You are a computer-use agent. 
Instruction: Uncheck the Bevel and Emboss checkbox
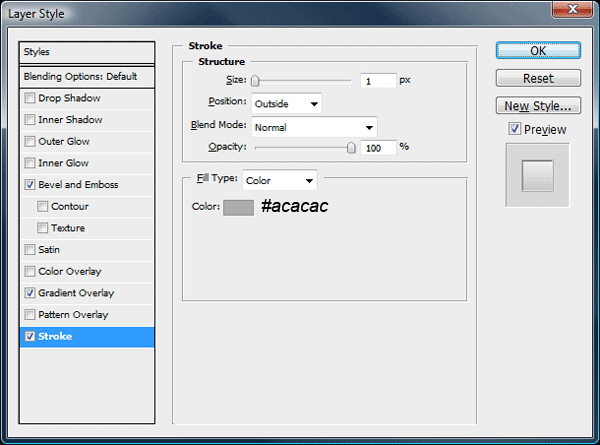[x=29, y=185]
